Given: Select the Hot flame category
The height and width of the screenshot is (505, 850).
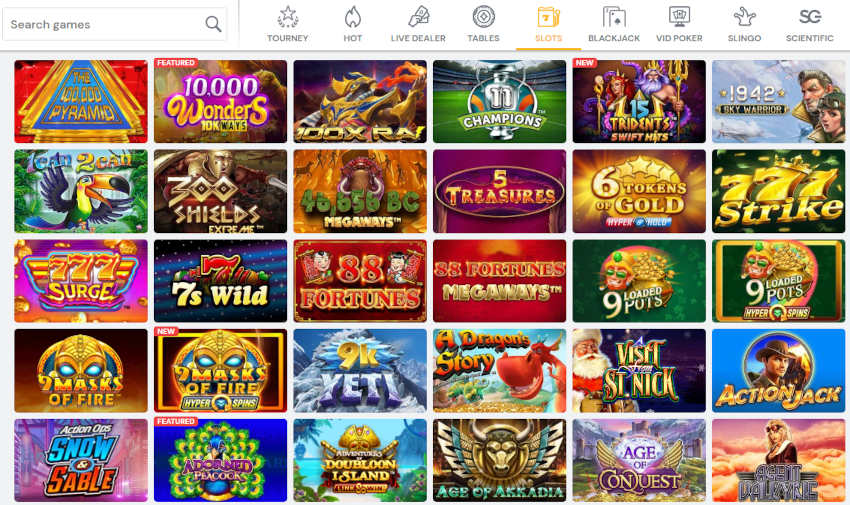Looking at the screenshot, I should tap(352, 24).
